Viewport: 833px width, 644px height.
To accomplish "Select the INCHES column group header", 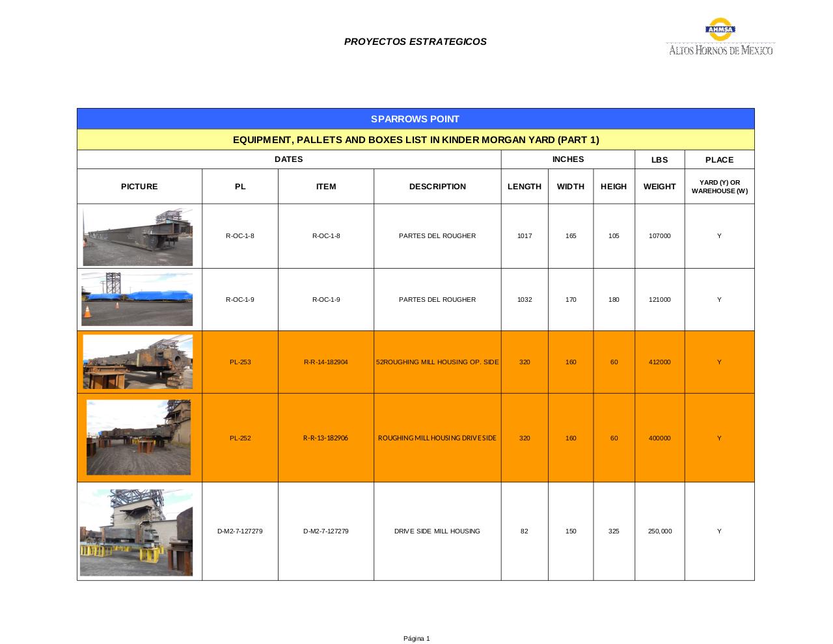I will pyautogui.click(x=567, y=159).
